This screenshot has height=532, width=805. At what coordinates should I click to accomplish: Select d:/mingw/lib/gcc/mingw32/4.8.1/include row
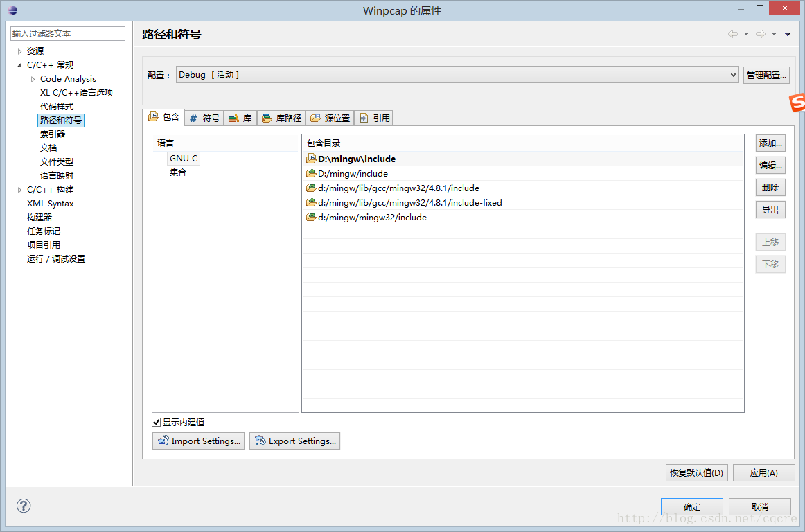(522, 188)
